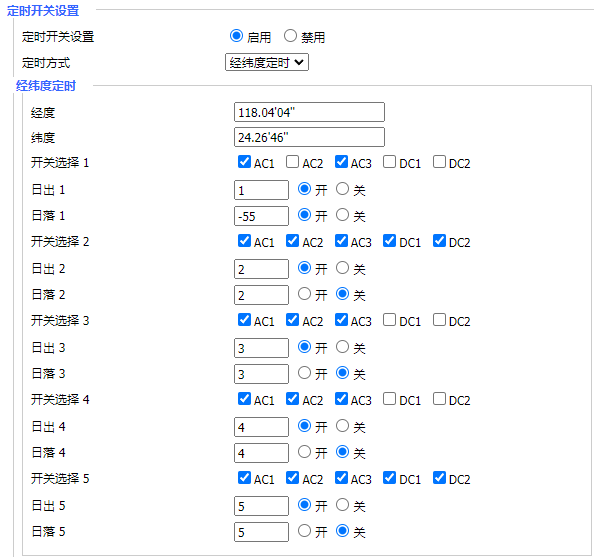594x557 pixels.
Task: Click the 日出 5 value field
Action: click(x=261, y=506)
